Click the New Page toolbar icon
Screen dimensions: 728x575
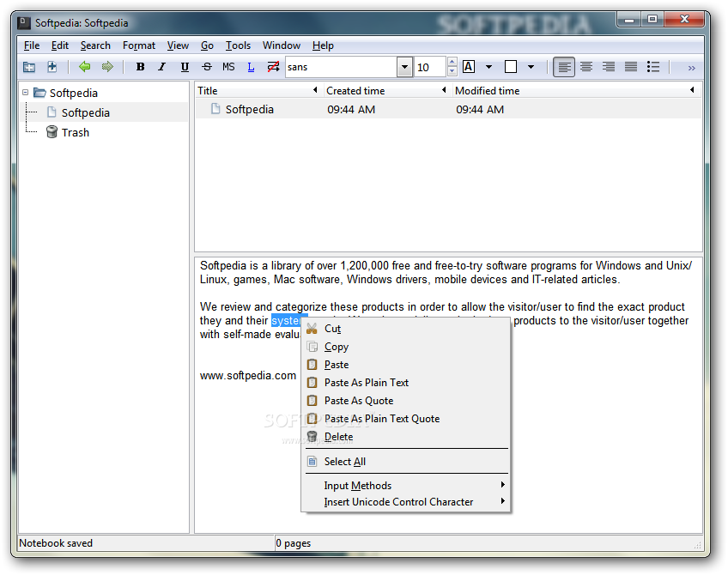(52, 67)
